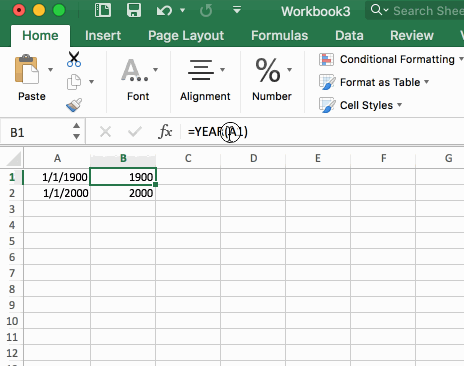Screen dimensions: 464x366
Task: Go to the Formulas tab
Action: coord(279,35)
